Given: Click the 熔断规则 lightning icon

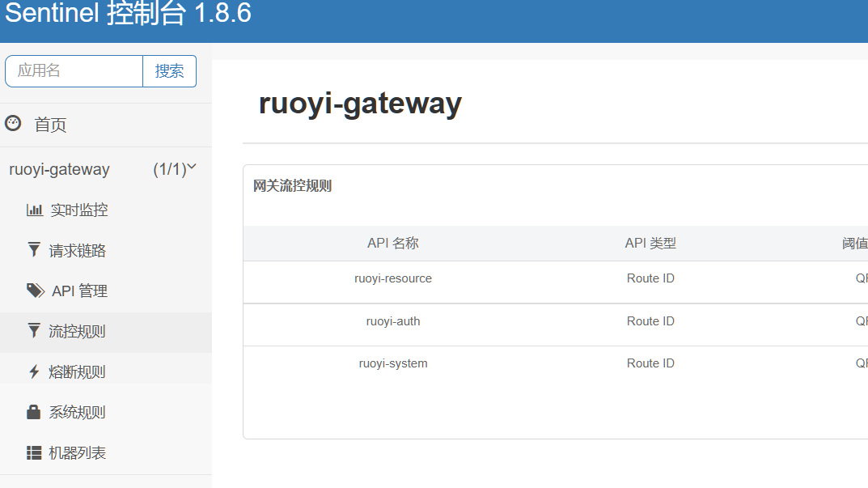Looking at the screenshot, I should pos(36,371).
